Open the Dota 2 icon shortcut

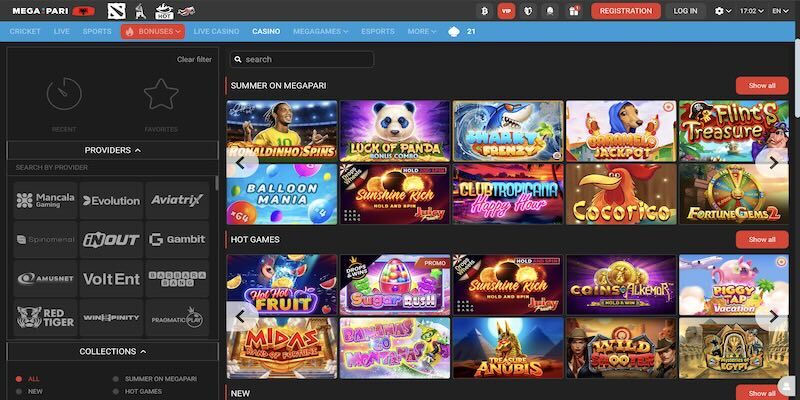(x=116, y=11)
